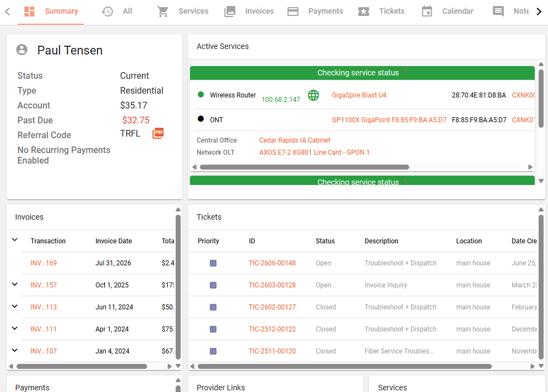
Task: Open Cedar Rapids IA Cabinet link
Action: pyautogui.click(x=295, y=140)
